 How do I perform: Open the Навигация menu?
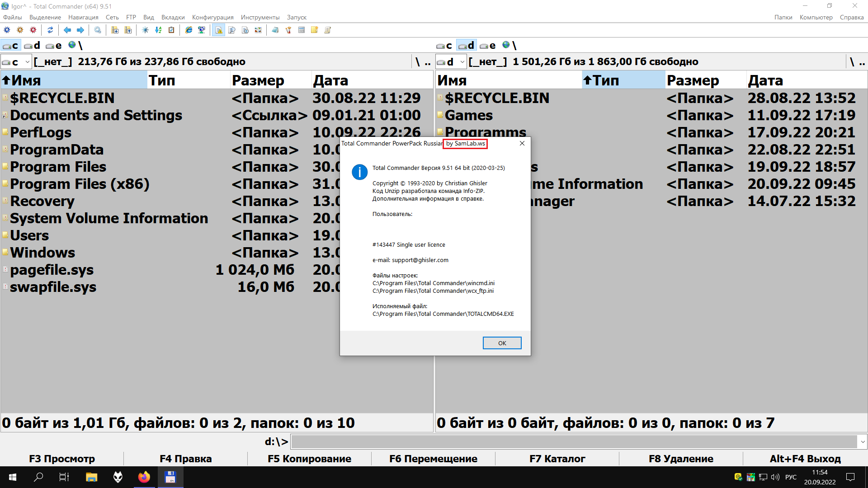point(83,17)
